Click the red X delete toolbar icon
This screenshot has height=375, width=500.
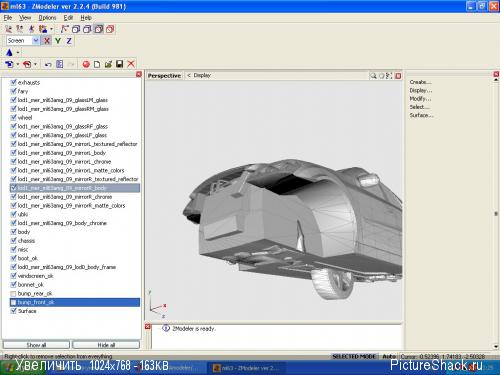131,64
